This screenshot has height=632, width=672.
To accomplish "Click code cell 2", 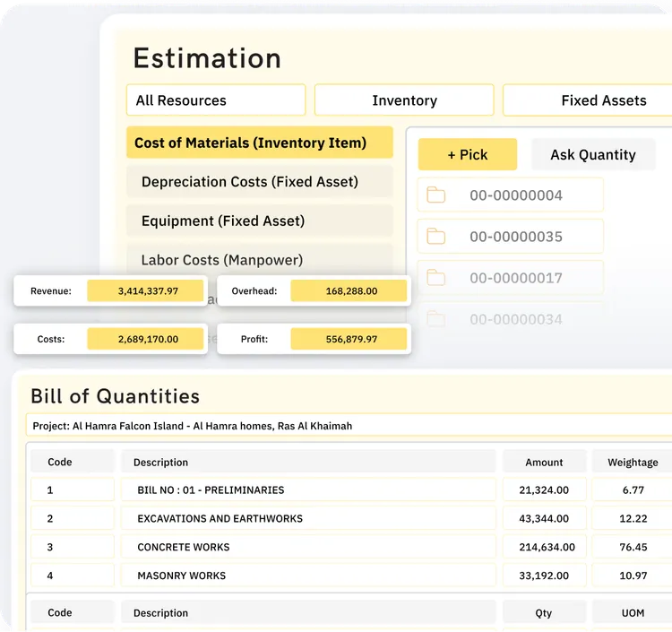I will (73, 518).
